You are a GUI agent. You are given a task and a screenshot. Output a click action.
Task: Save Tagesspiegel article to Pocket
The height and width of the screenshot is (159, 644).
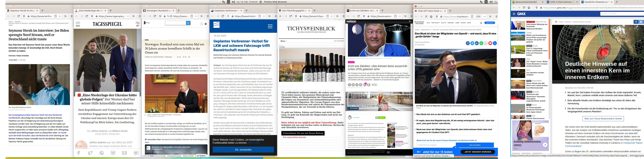pyautogui.click(x=113, y=153)
